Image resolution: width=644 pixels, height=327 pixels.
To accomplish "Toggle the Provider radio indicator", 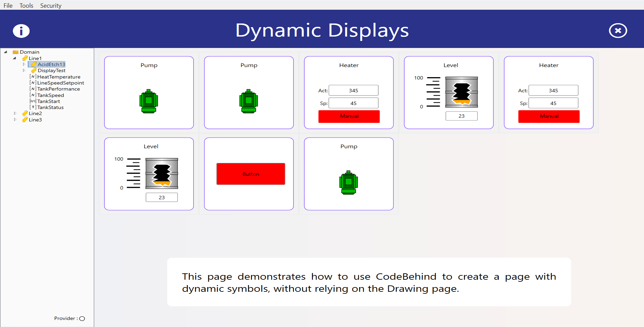I will [82, 319].
